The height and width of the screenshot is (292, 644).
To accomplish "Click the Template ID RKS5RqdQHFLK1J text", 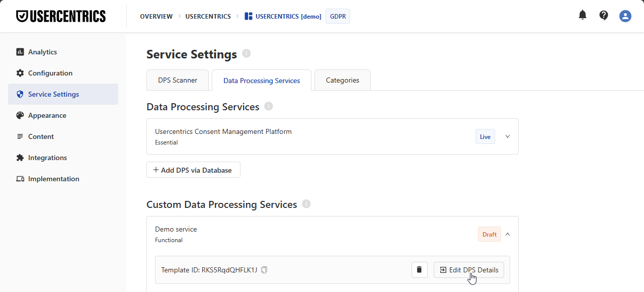I will (209, 270).
